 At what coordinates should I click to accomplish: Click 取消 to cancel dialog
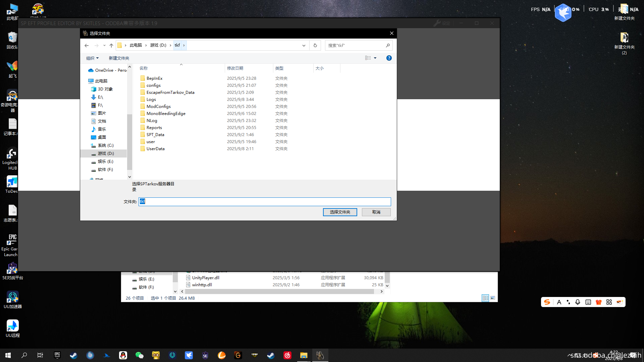[x=376, y=212]
